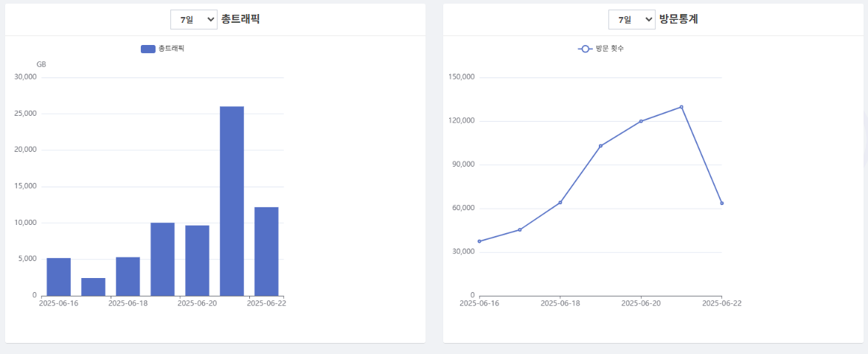Select the 2025-06-20 traffic bar

tap(197, 260)
